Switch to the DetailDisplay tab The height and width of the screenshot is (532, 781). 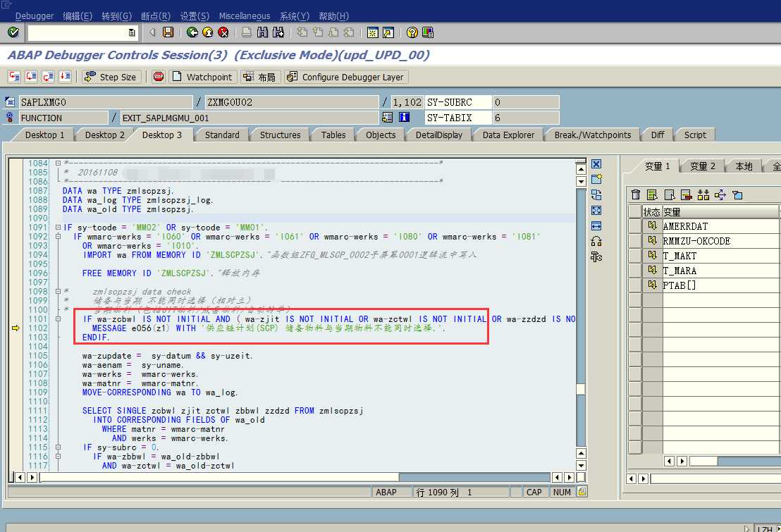click(x=439, y=135)
